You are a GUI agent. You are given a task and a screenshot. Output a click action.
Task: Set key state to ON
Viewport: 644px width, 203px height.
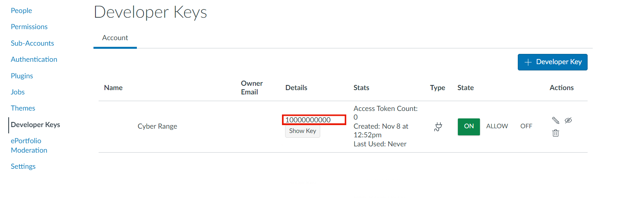coord(469,126)
